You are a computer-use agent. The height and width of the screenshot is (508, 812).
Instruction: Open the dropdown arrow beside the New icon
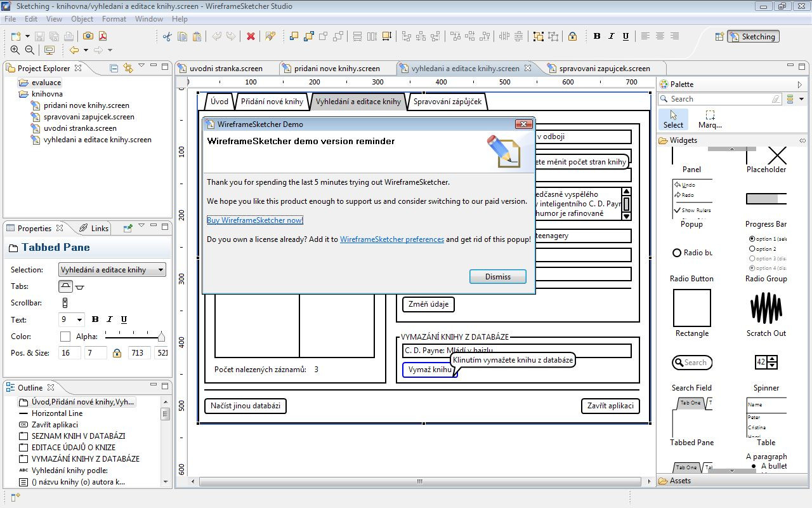point(27,36)
